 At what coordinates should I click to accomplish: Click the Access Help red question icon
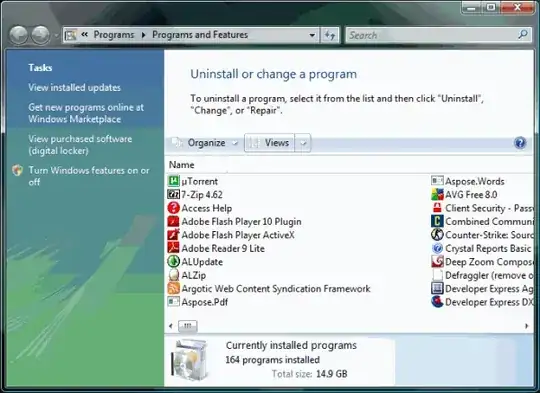pyautogui.click(x=174, y=208)
